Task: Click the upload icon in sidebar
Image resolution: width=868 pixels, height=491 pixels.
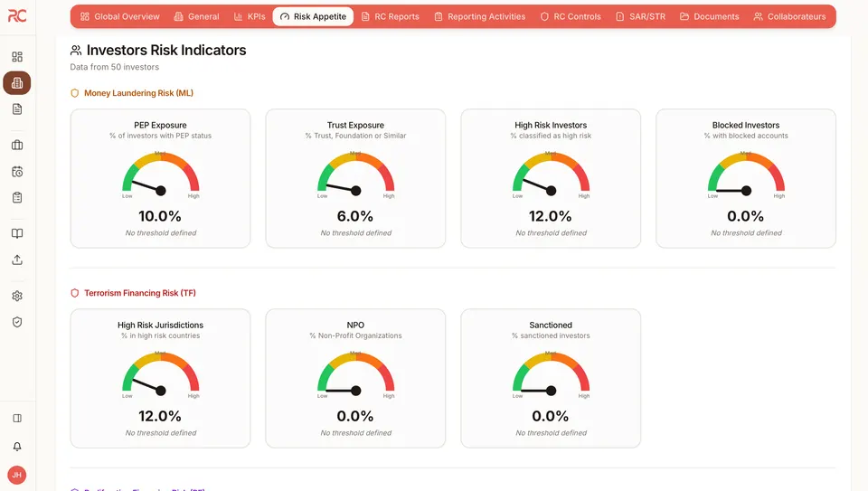Action: coord(17,260)
